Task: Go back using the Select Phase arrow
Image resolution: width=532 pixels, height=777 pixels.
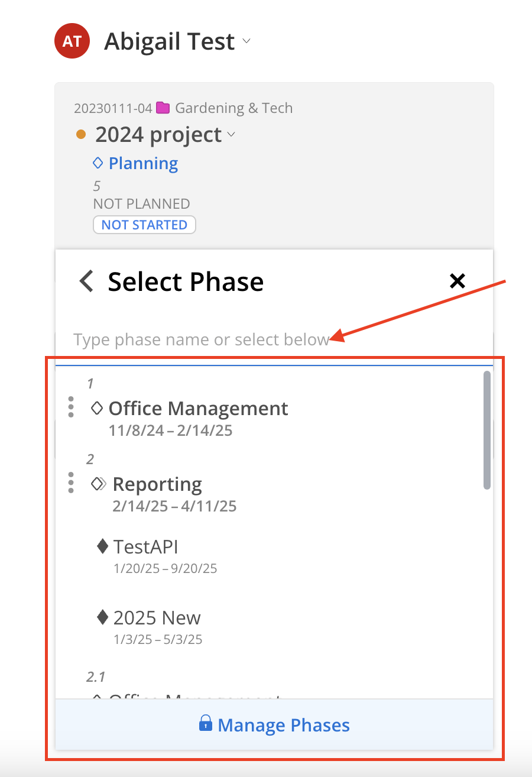Action: (86, 281)
